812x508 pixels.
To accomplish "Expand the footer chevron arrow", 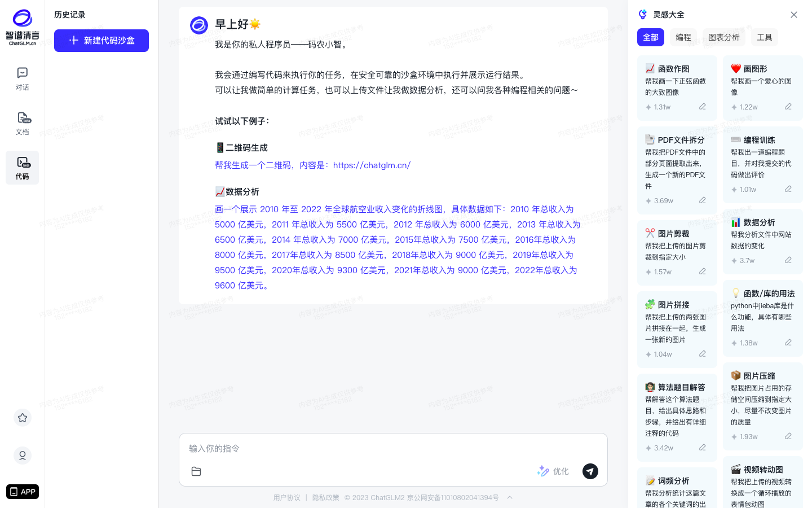I will tap(510, 497).
